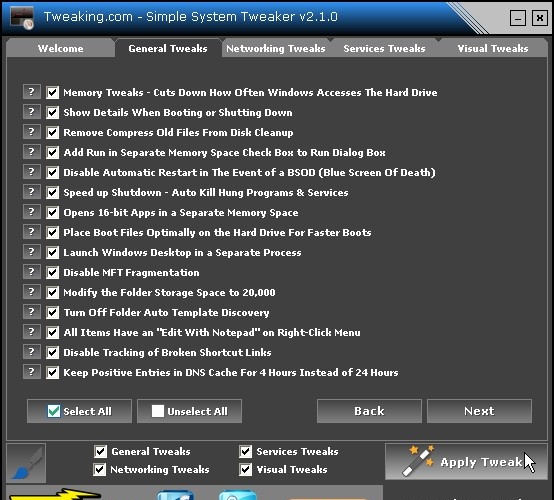Minimize the Simple System Tweaker window
Screen dimensions: 554x500
pos(518,18)
